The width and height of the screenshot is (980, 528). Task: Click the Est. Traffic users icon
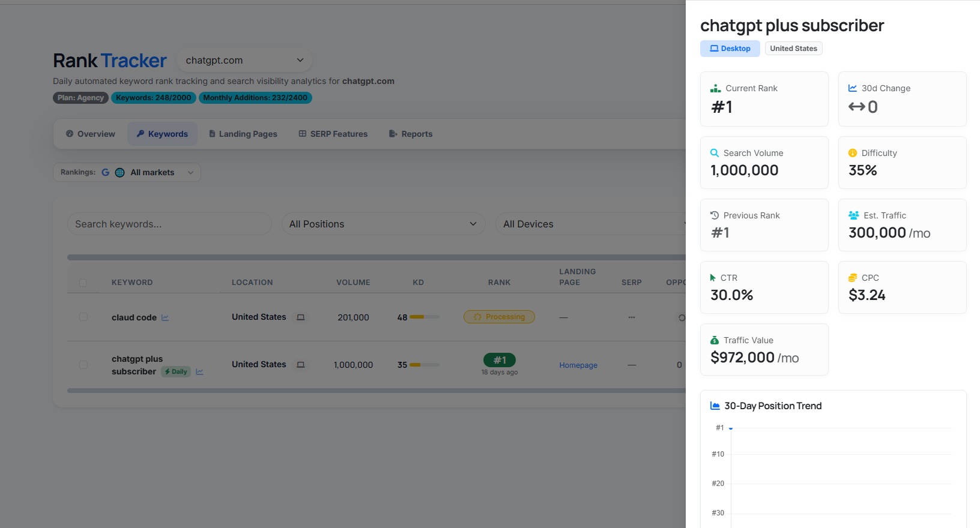coord(853,215)
